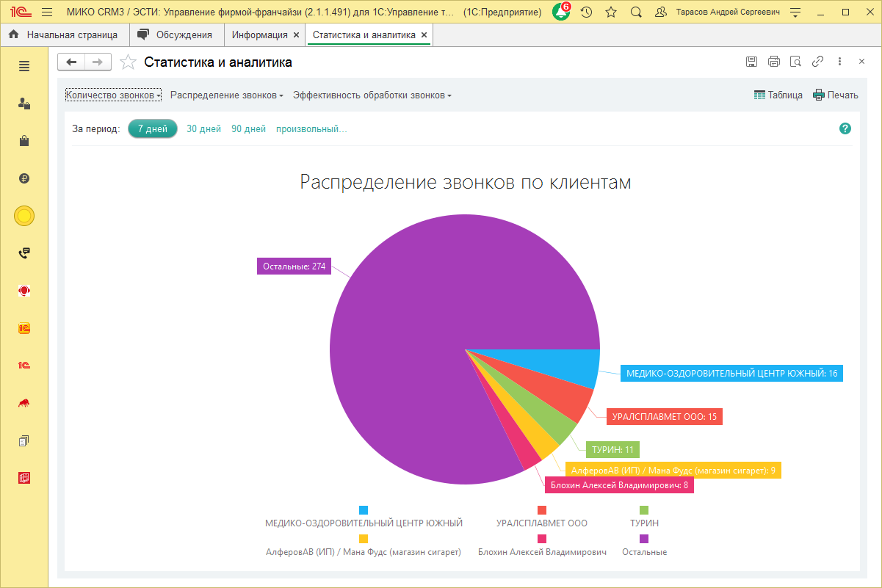Click the briefcase icon in the left sidebar
Image resolution: width=882 pixels, height=588 pixels.
coord(24,141)
